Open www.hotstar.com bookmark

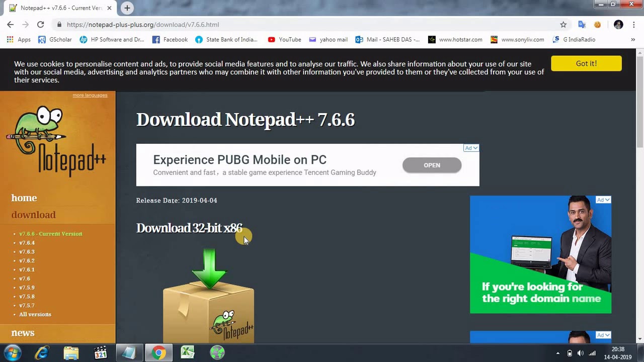[x=455, y=40]
